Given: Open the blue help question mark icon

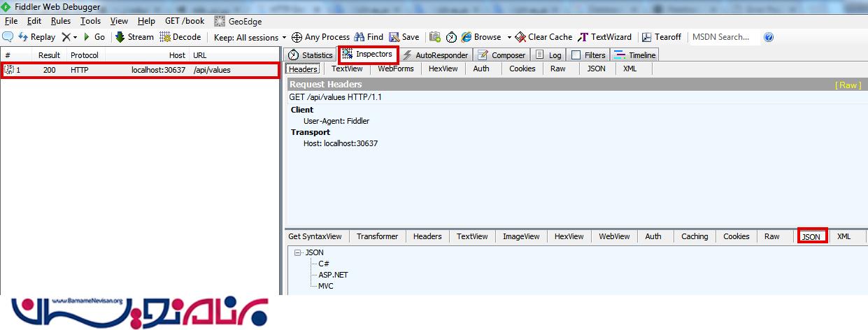Looking at the screenshot, I should pyautogui.click(x=769, y=37).
